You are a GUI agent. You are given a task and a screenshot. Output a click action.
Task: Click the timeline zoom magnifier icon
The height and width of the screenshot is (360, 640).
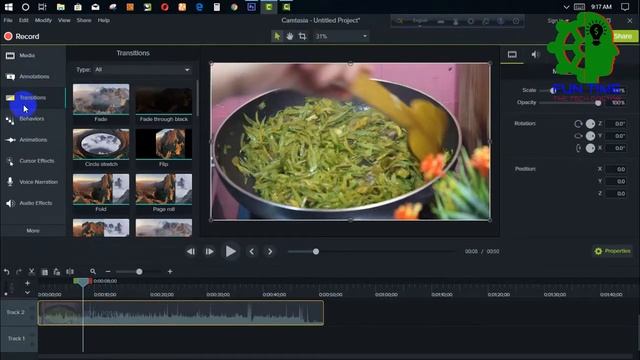pyautogui.click(x=93, y=271)
